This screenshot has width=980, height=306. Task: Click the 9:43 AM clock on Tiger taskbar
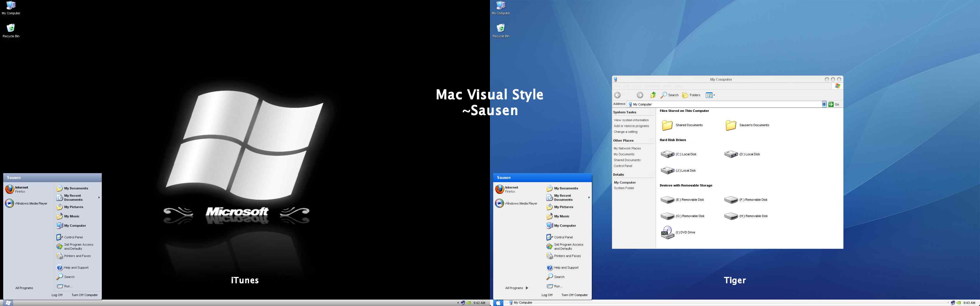[x=969, y=303]
